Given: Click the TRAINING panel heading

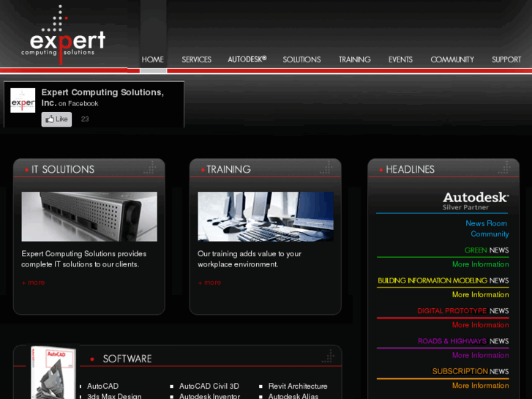Looking at the screenshot, I should (228, 169).
